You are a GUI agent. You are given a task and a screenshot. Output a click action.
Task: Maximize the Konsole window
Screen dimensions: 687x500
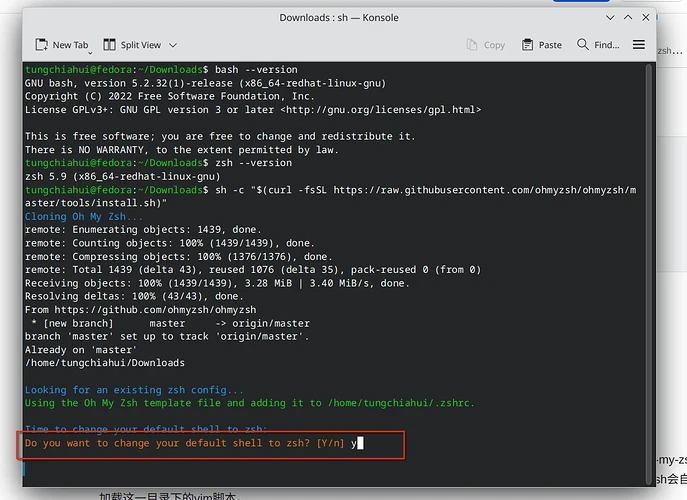[625, 18]
